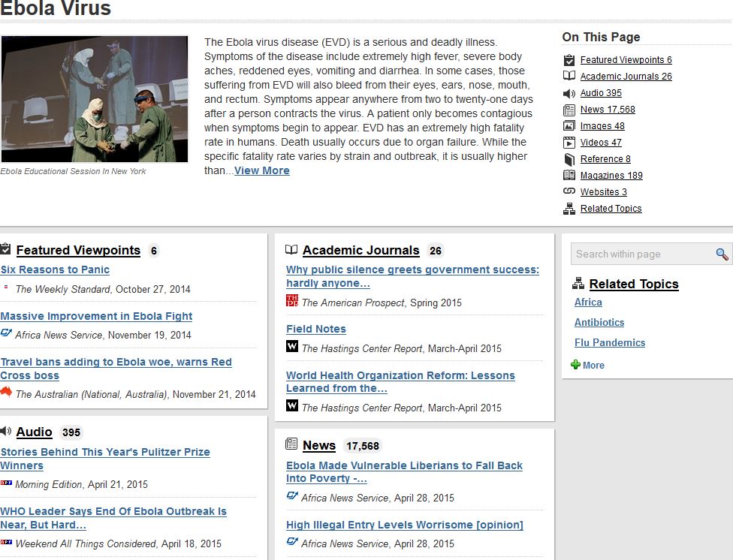
Task: Click the Videos icon in On This Page
Action: point(569,143)
